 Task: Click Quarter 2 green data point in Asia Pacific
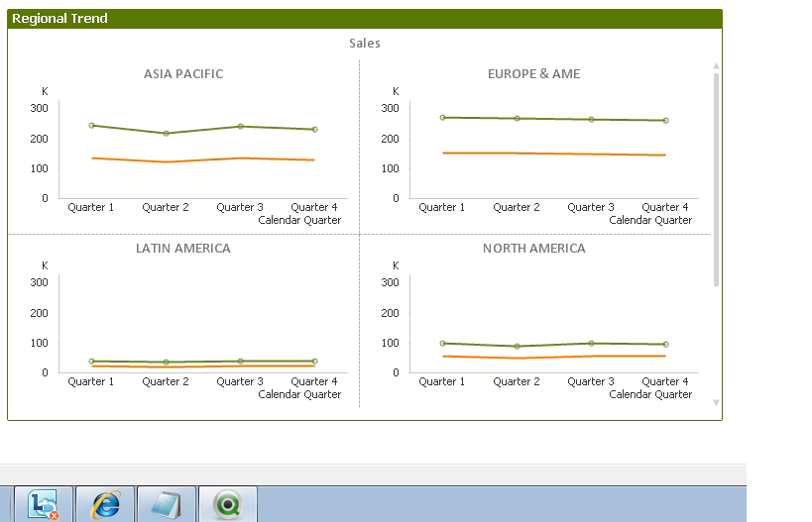click(x=167, y=134)
